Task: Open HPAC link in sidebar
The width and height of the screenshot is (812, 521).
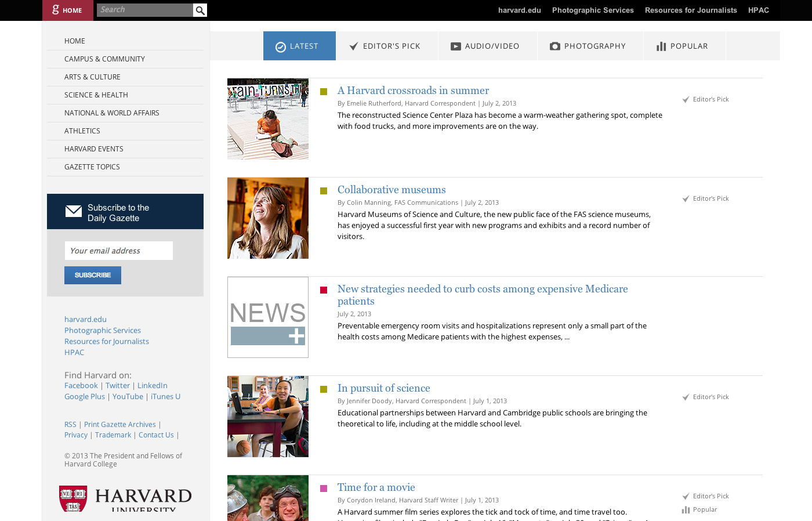Action: click(x=74, y=353)
